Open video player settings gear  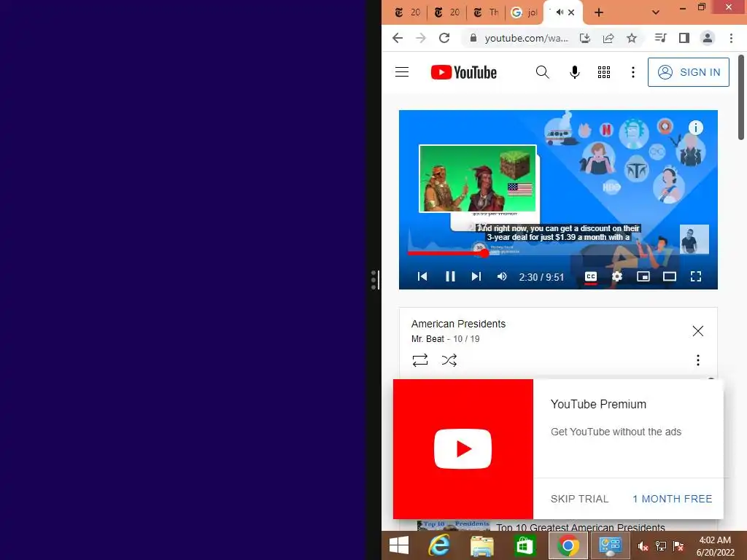tap(617, 276)
